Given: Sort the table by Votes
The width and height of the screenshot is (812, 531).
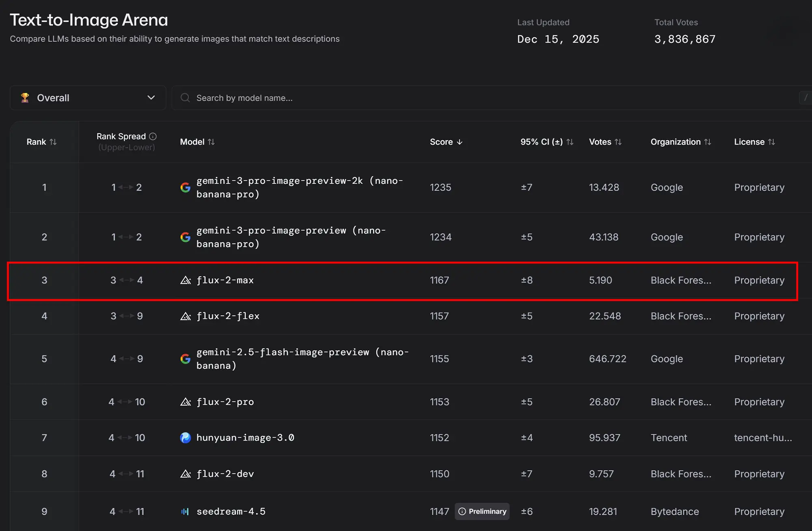Looking at the screenshot, I should pyautogui.click(x=618, y=142).
